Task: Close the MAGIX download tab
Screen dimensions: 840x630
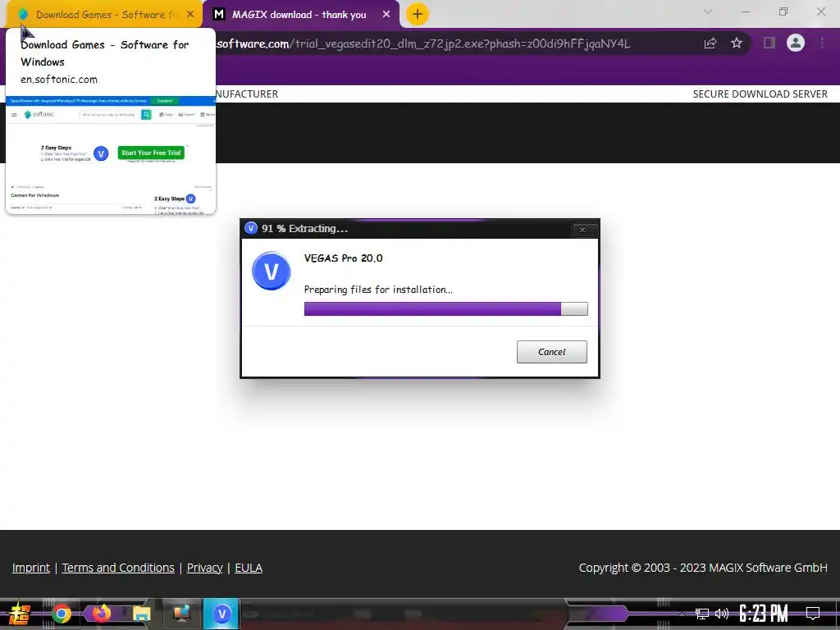Action: [386, 15]
